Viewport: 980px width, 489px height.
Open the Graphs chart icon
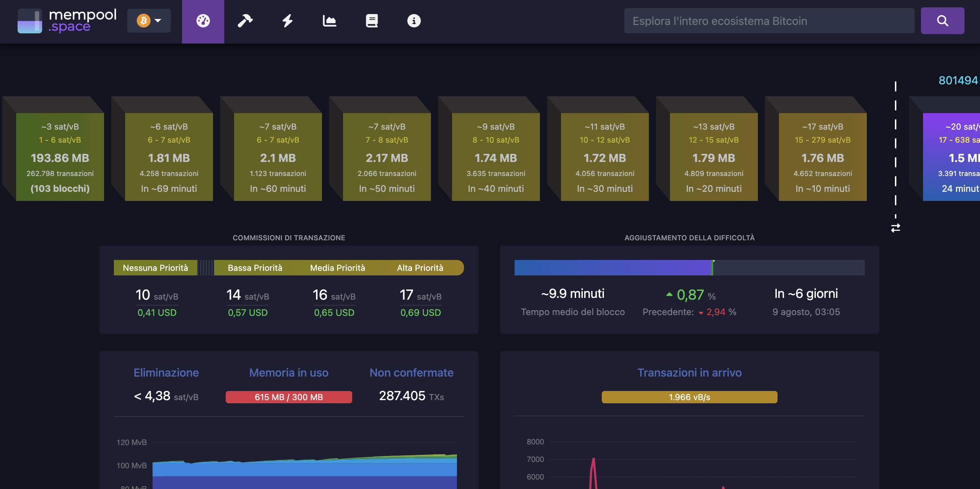[329, 21]
